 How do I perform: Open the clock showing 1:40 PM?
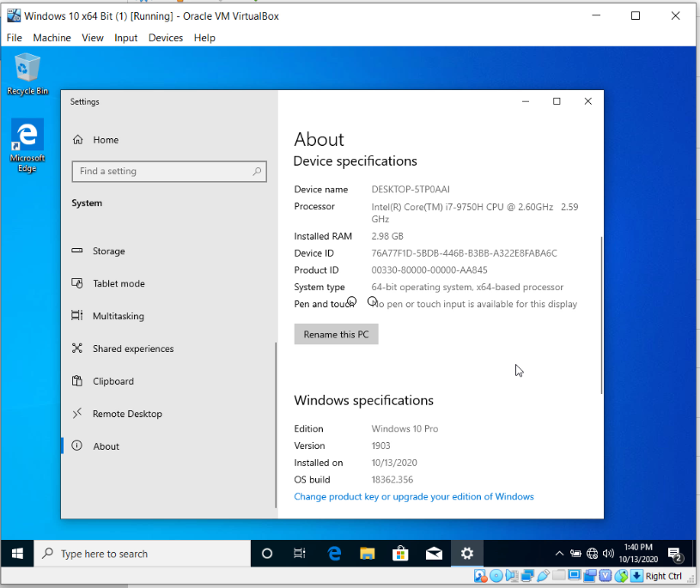(x=638, y=553)
